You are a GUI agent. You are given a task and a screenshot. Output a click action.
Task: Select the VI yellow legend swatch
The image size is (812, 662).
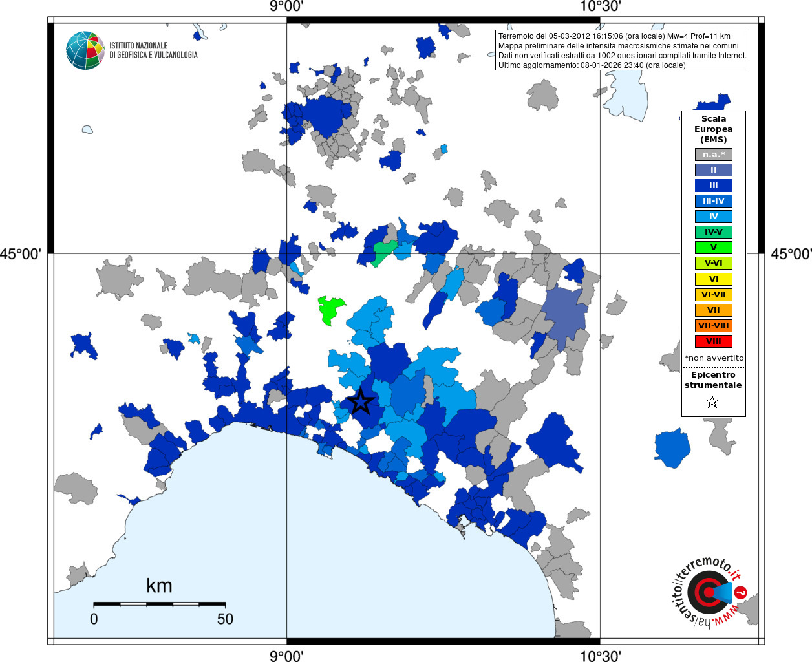click(714, 279)
